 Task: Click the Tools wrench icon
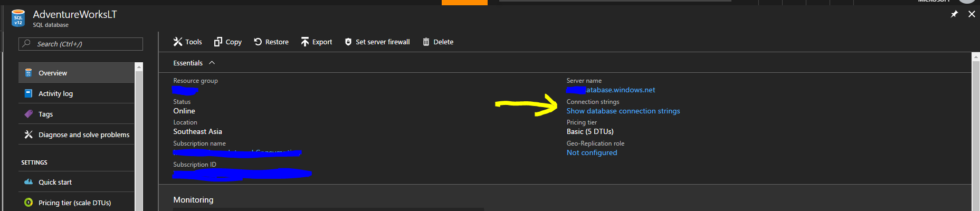[177, 42]
